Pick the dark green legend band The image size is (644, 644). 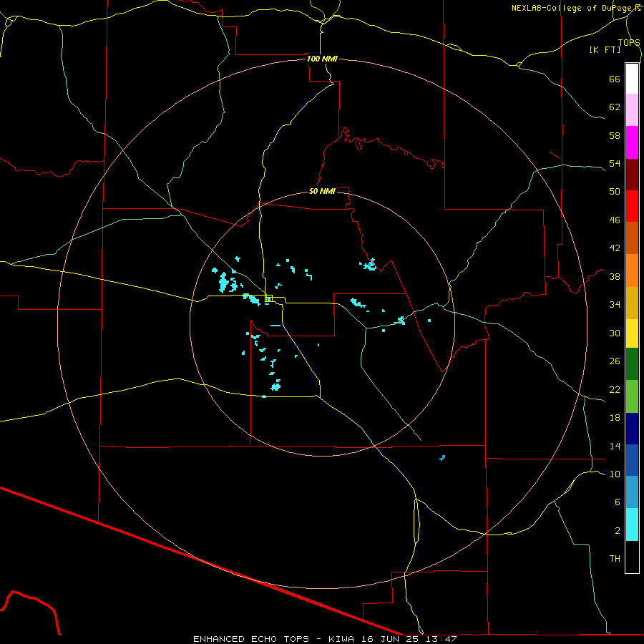(632, 364)
